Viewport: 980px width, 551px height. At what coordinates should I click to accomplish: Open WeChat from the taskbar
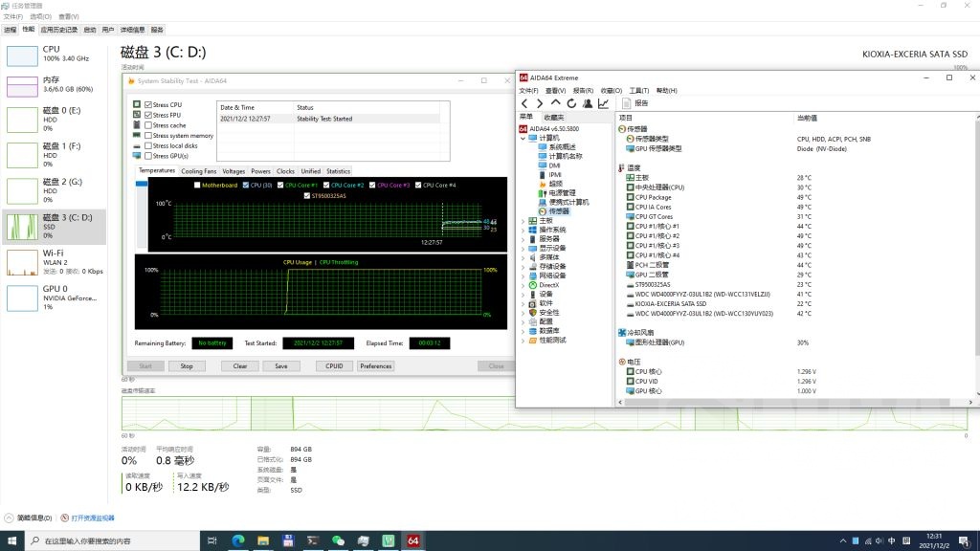(338, 540)
